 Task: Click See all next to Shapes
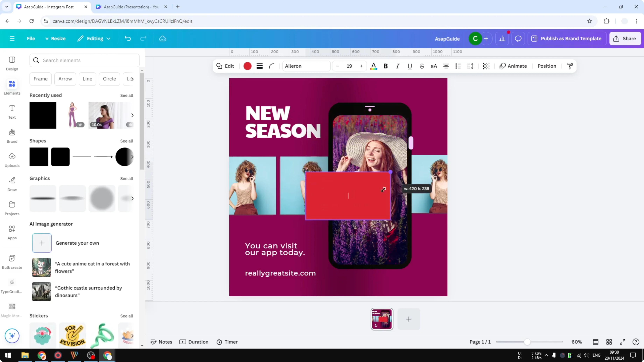[127, 141]
